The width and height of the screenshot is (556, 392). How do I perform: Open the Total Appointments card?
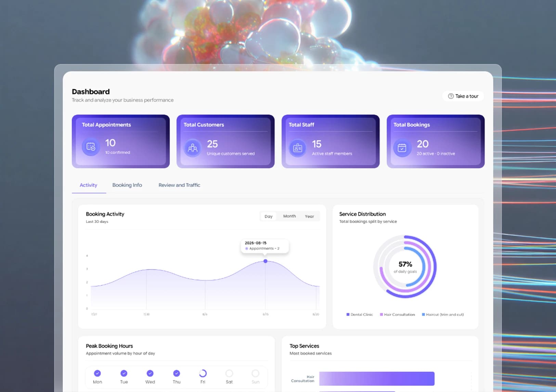(121, 141)
